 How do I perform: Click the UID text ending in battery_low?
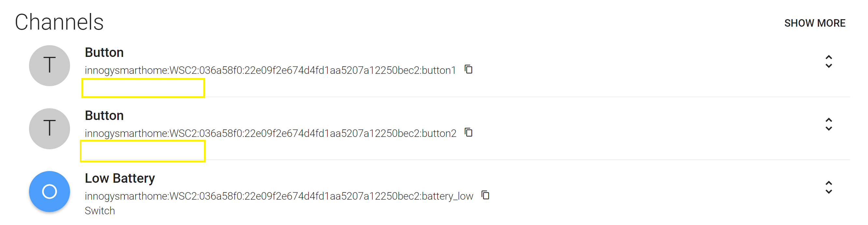coord(279,196)
